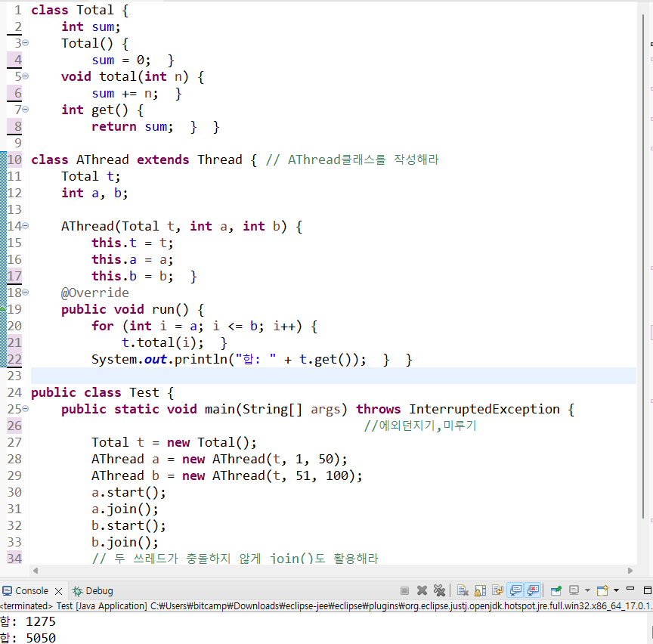
Task: Pin the current Console
Action: click(556, 590)
